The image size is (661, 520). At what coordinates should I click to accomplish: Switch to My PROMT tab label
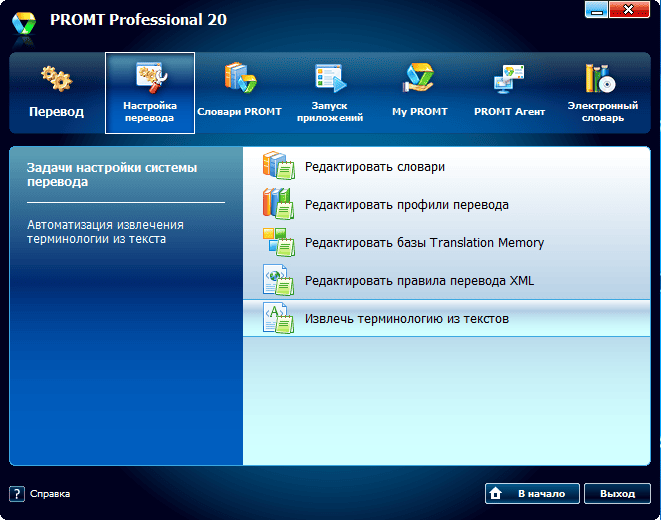pyautogui.click(x=419, y=112)
